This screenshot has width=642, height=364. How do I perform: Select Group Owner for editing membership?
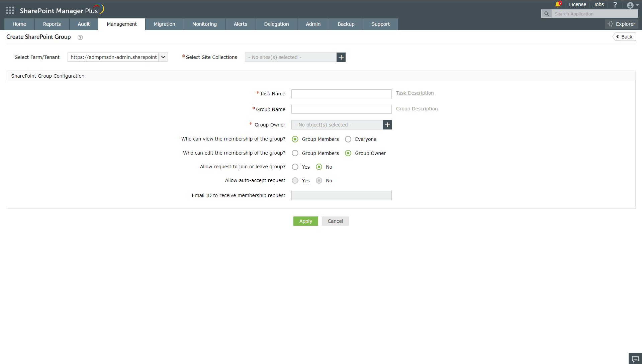point(348,153)
